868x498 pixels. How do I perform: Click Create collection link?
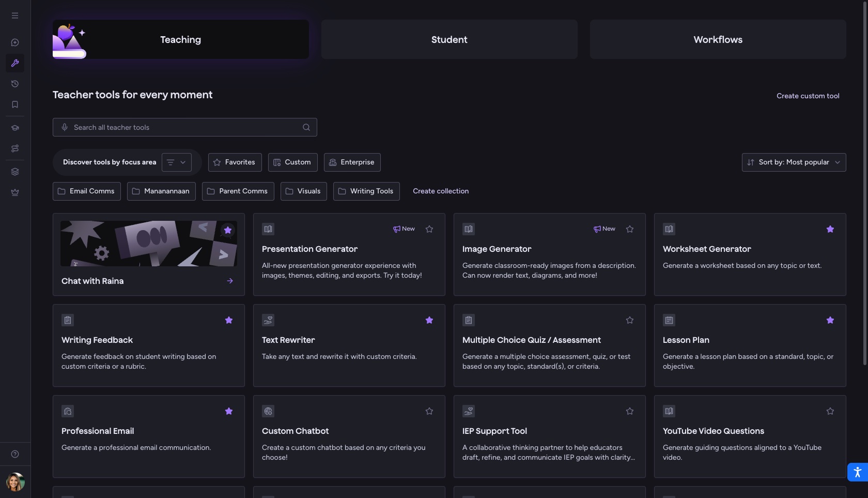point(441,191)
